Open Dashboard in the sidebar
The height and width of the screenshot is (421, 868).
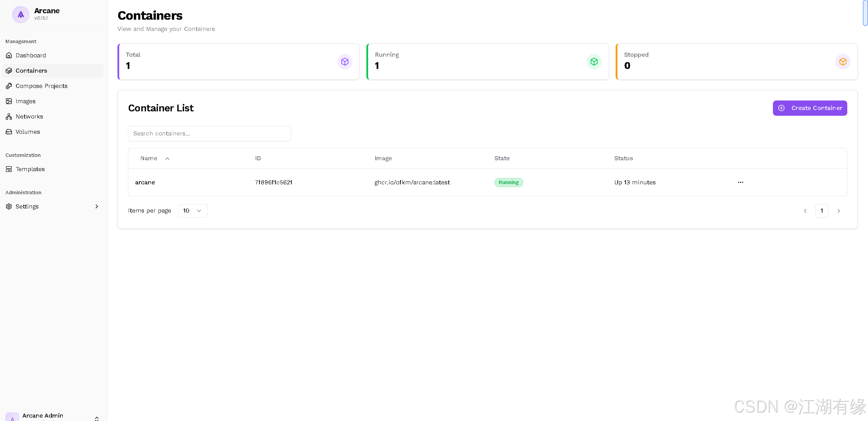click(x=31, y=55)
